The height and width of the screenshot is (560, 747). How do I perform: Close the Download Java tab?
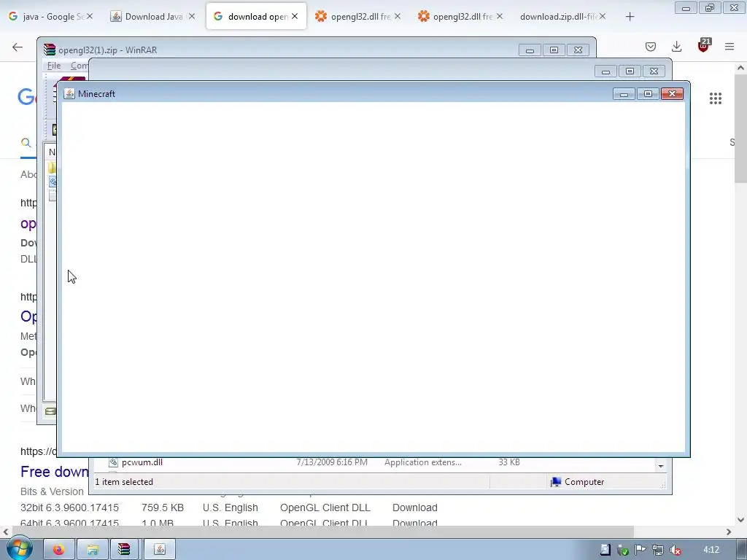[x=192, y=16]
